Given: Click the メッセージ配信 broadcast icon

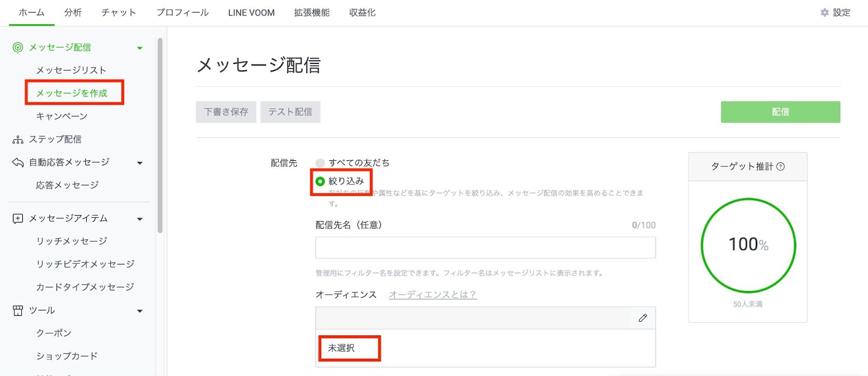Looking at the screenshot, I should [18, 48].
